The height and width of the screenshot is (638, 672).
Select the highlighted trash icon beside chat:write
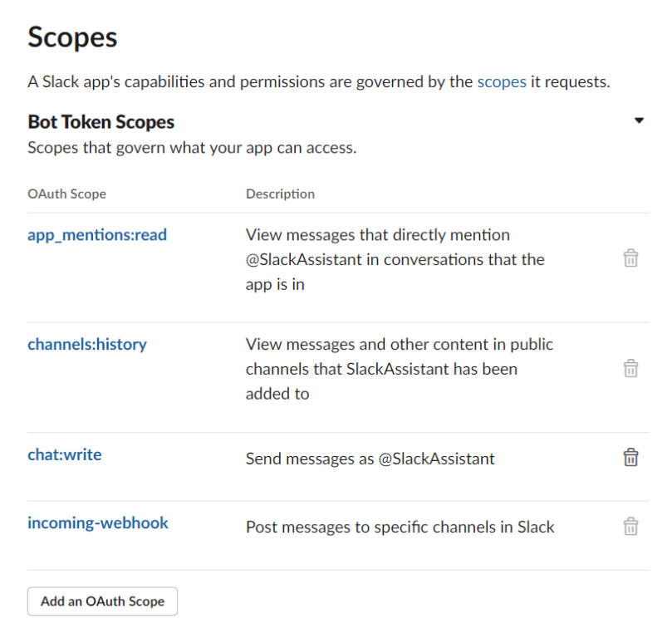coord(630,456)
